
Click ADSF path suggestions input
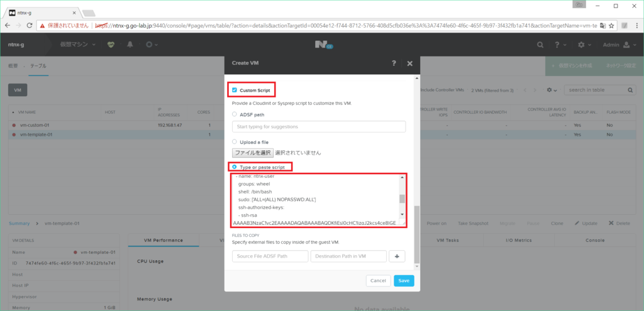point(319,126)
